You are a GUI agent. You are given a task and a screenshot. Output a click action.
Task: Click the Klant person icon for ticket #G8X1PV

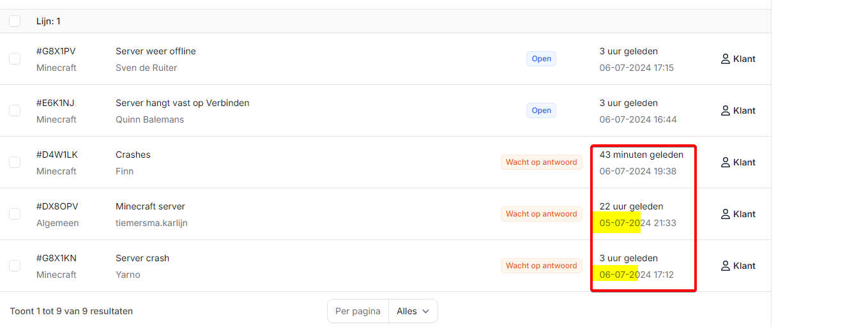tap(725, 59)
